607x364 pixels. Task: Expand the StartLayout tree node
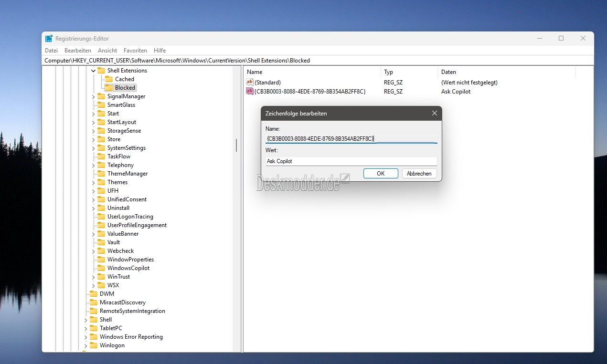[94, 122]
